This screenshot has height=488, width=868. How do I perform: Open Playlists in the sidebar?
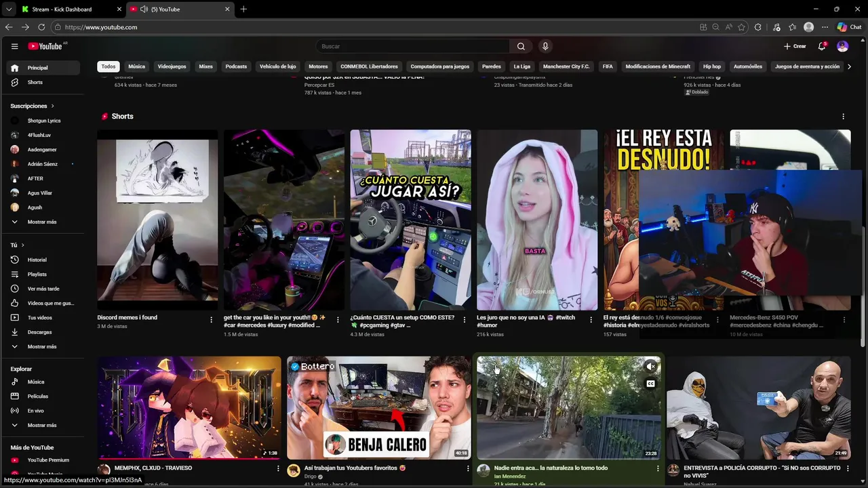pyautogui.click(x=44, y=274)
